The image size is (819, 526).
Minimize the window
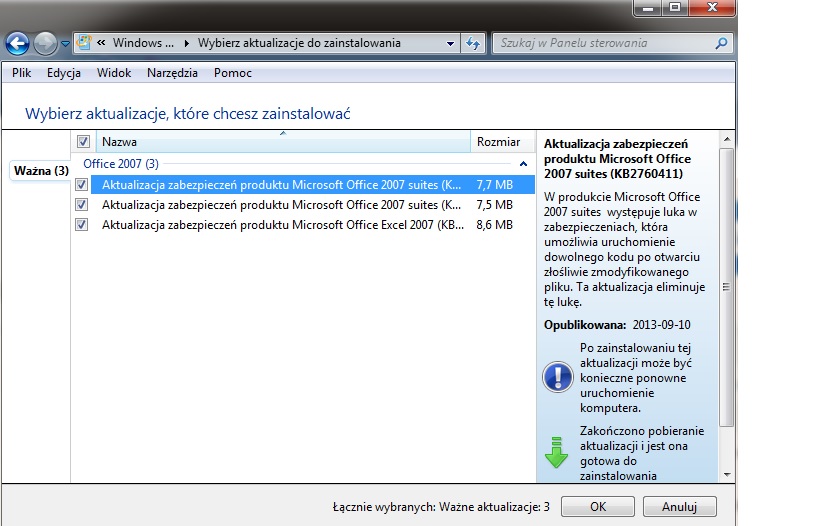(x=648, y=8)
